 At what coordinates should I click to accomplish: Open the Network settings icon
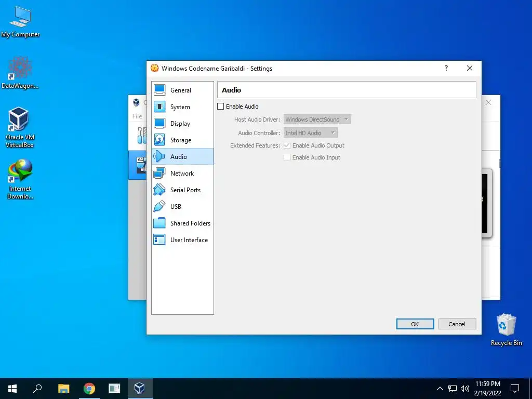tap(159, 174)
